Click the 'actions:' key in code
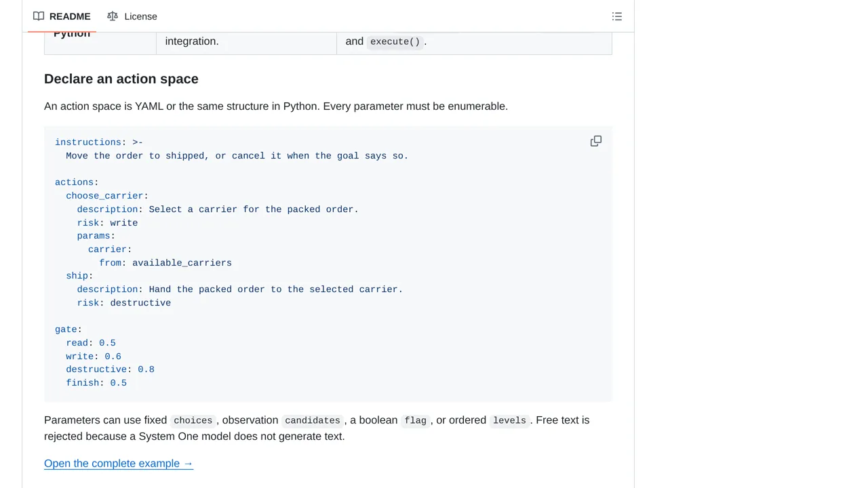The image size is (868, 488). coord(77,182)
